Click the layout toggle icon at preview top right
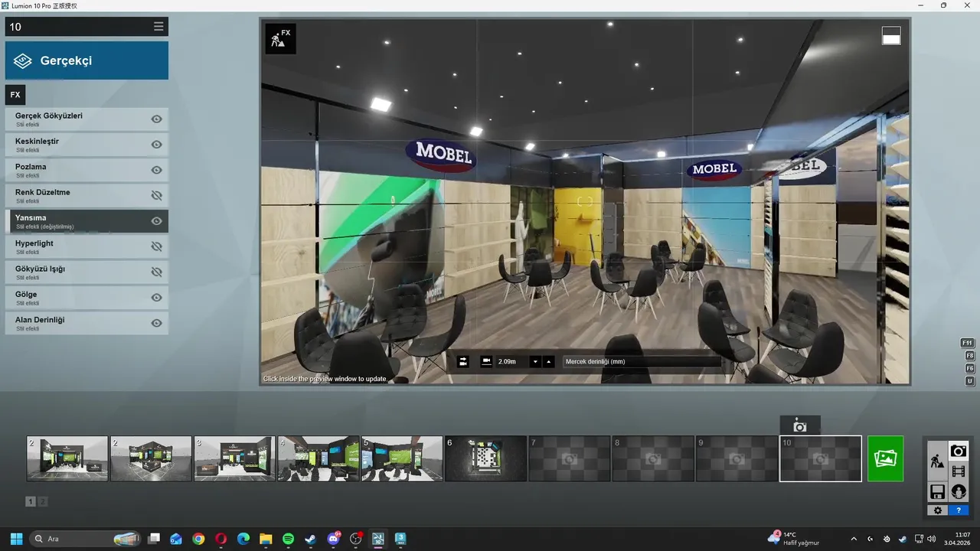This screenshot has width=980, height=551. pos(891,36)
